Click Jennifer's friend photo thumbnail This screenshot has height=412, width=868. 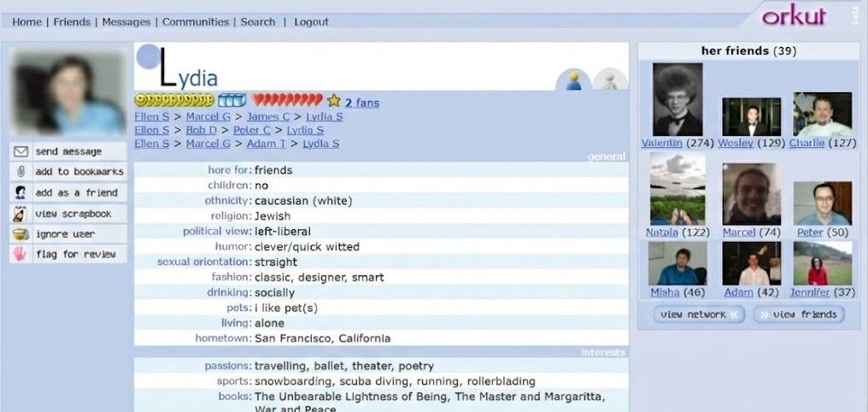point(822,263)
